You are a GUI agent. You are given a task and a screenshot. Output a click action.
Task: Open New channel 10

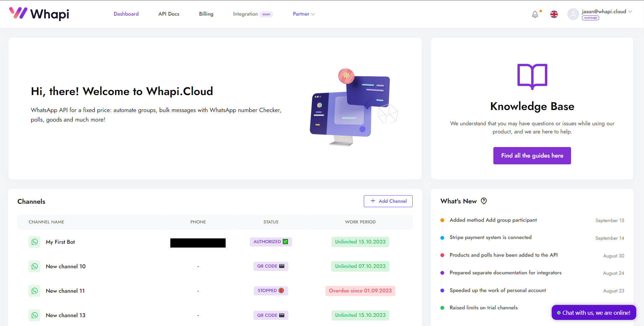pos(66,266)
